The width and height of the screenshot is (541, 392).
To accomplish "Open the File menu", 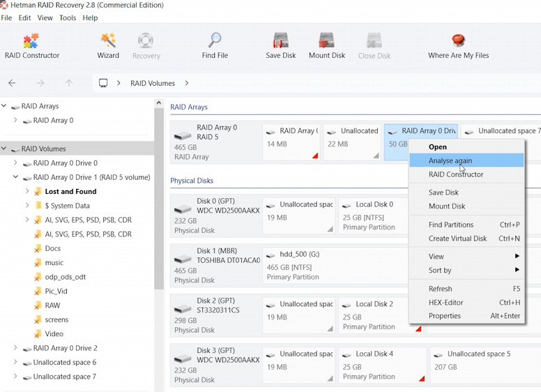I will (x=6, y=17).
